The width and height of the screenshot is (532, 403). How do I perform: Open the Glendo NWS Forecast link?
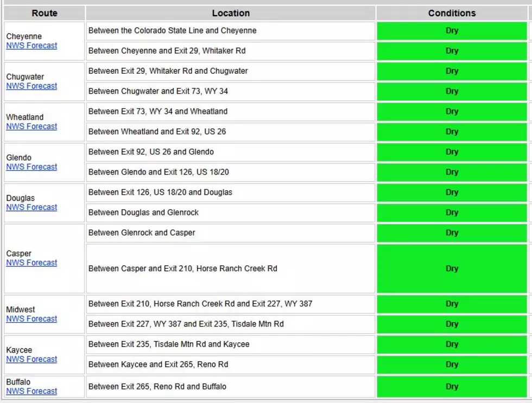31,167
